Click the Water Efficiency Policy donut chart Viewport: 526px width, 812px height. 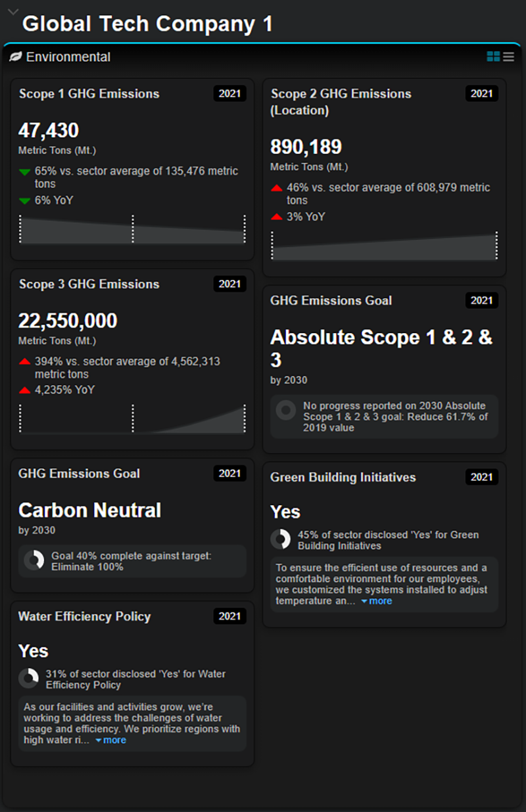click(28, 679)
